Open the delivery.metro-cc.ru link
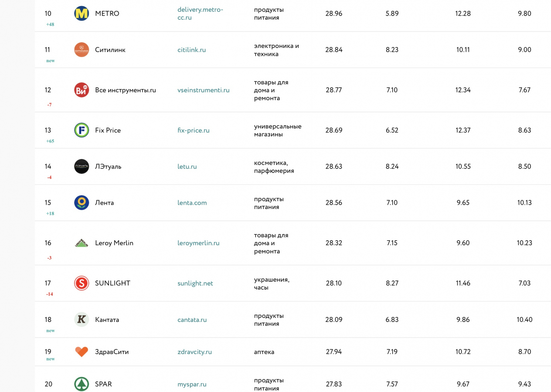 [200, 14]
